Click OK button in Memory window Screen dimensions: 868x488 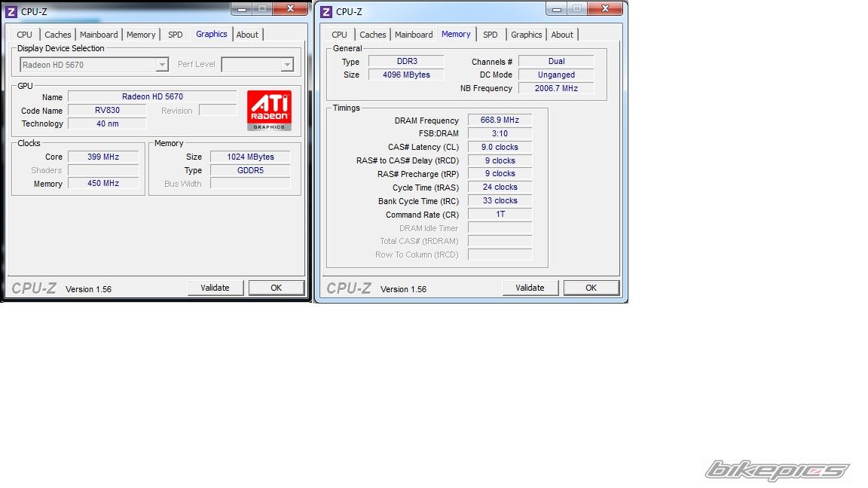click(591, 288)
